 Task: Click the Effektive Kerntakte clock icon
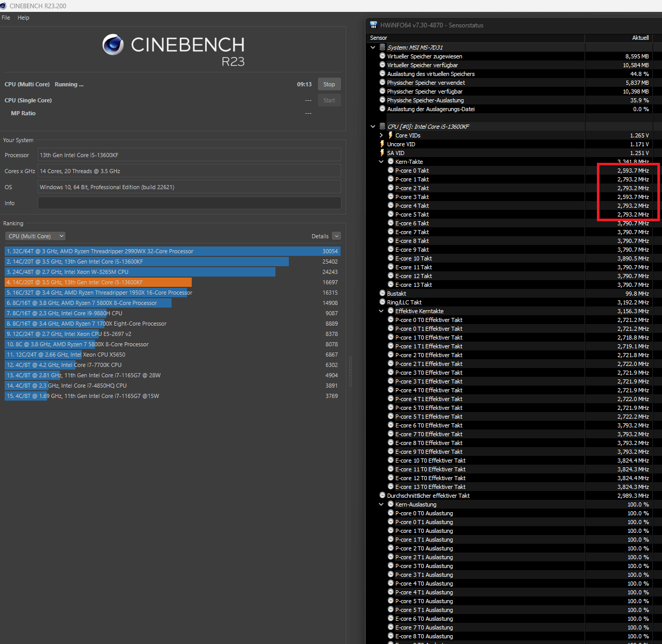(x=391, y=311)
